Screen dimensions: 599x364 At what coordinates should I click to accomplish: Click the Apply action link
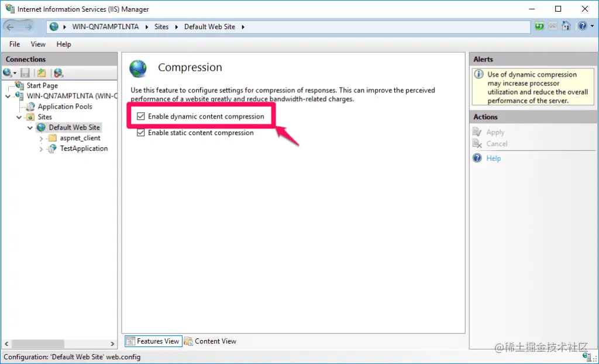pyautogui.click(x=495, y=132)
